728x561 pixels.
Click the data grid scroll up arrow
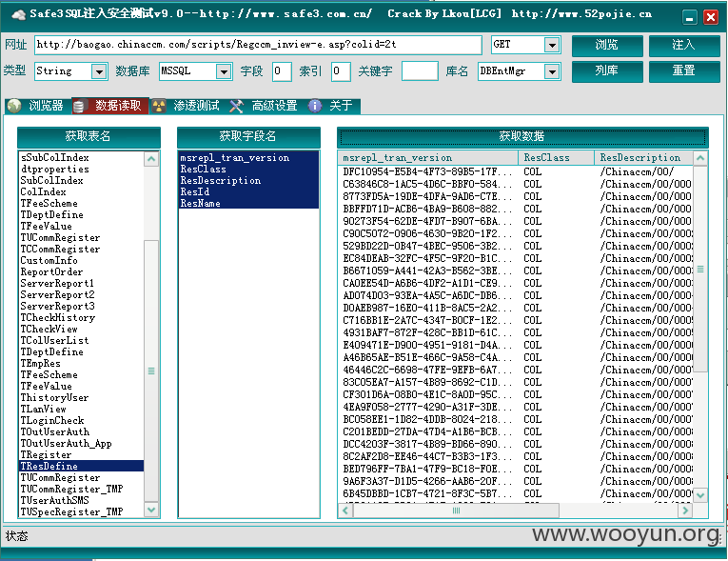[700, 158]
